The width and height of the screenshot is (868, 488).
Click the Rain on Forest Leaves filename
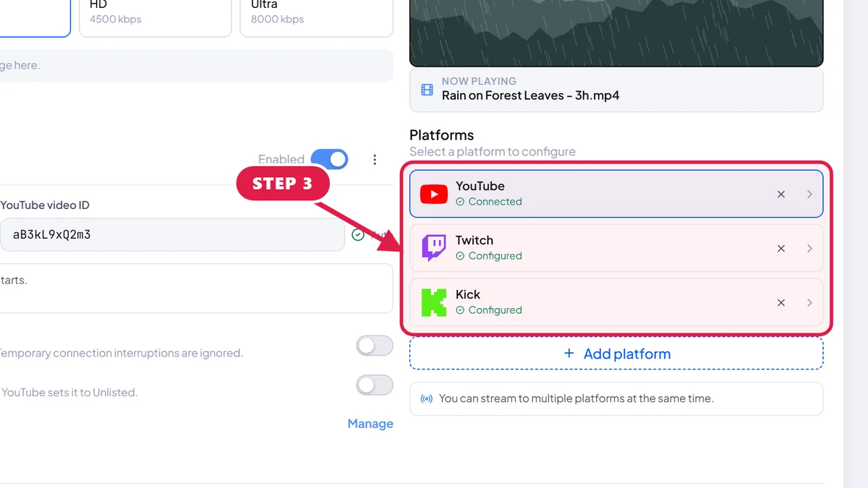[530, 95]
